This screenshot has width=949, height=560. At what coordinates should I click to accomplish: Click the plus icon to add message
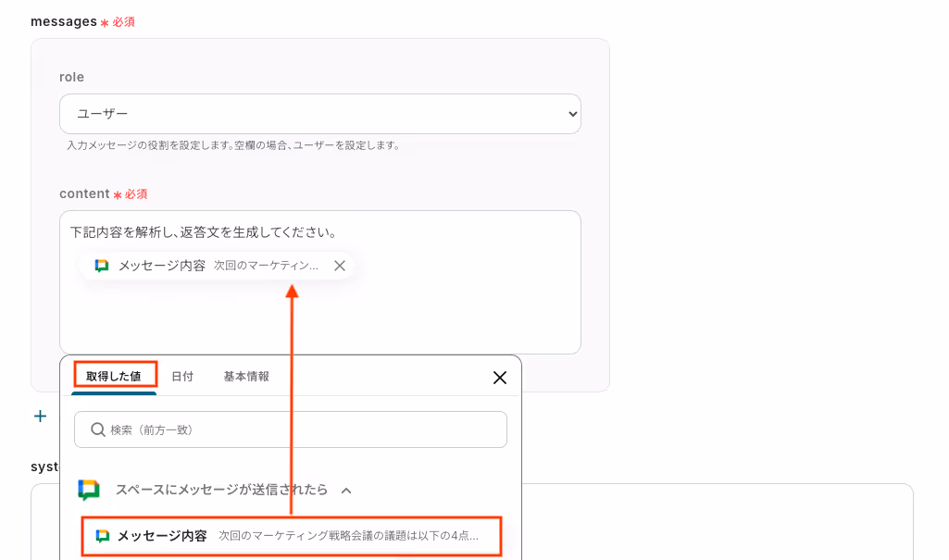(40, 417)
